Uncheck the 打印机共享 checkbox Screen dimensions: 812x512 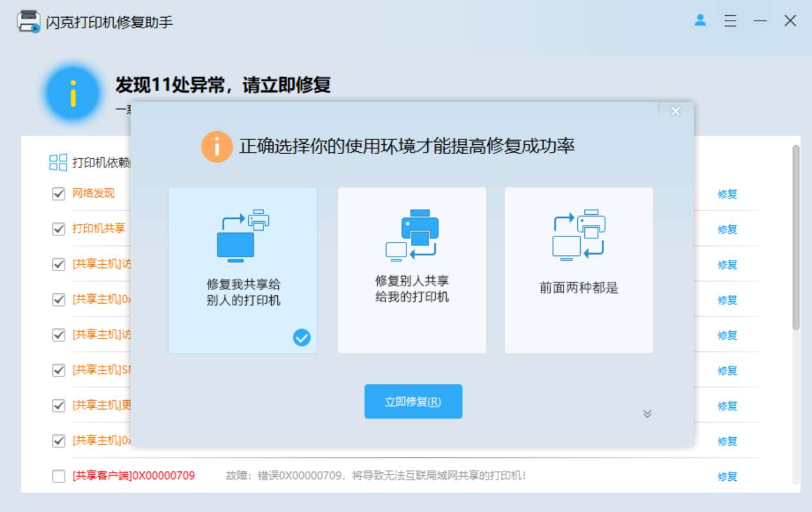pos(58,229)
